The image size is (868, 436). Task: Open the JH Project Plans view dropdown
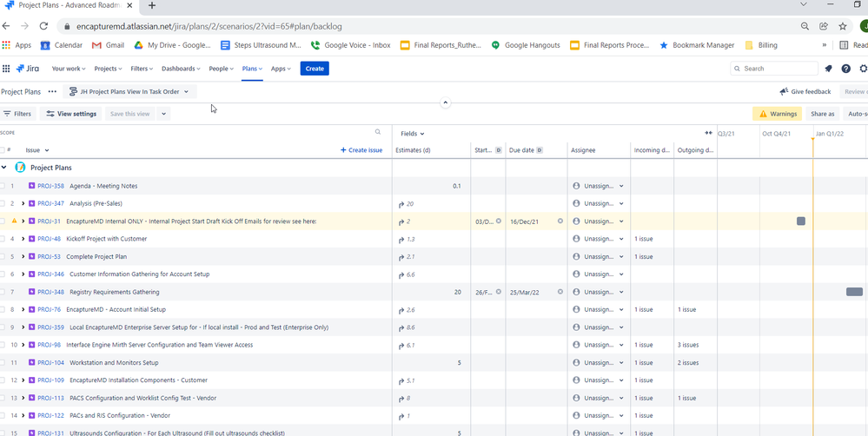click(131, 91)
